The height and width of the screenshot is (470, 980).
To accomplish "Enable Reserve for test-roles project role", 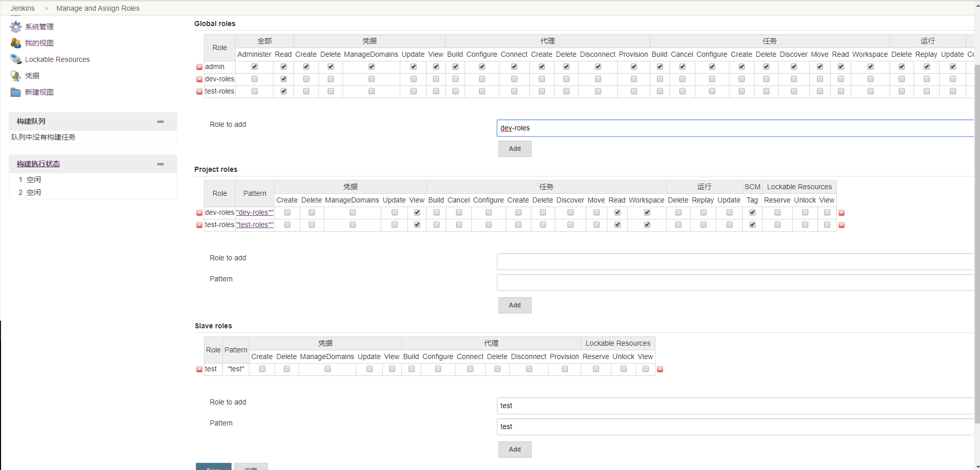I will [x=778, y=225].
